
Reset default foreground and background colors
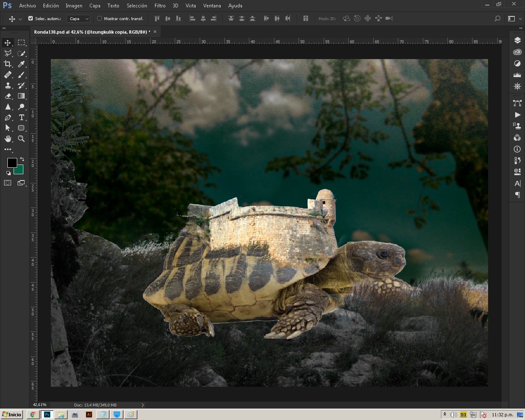(x=9, y=173)
